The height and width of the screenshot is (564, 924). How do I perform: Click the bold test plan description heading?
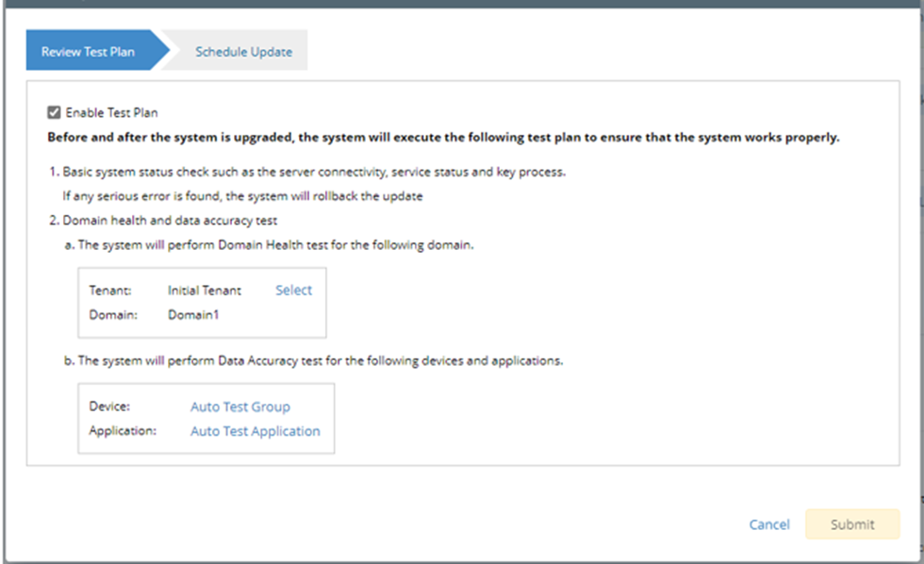pos(443,138)
